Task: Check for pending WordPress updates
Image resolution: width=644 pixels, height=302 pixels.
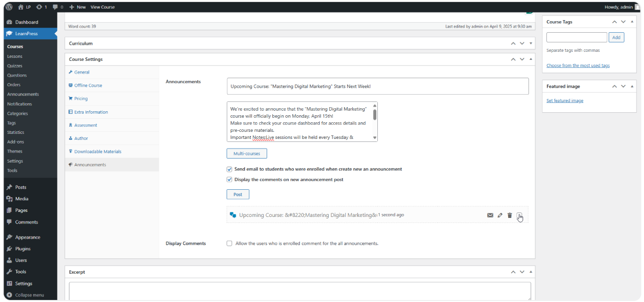Action: [37, 7]
